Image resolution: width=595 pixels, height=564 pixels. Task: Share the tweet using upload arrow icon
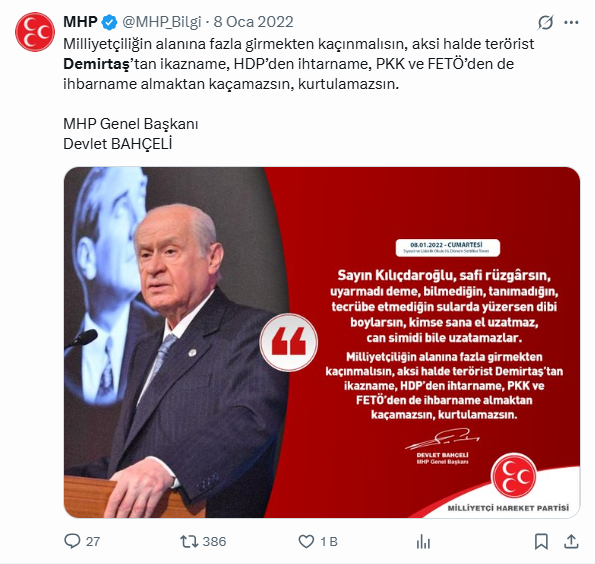click(x=571, y=541)
